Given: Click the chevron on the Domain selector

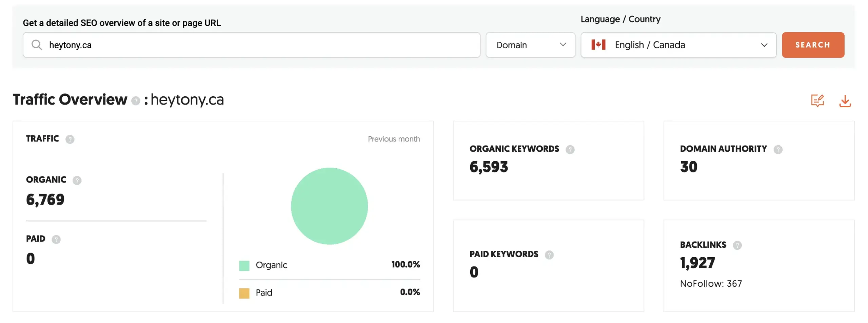Looking at the screenshot, I should (x=563, y=45).
